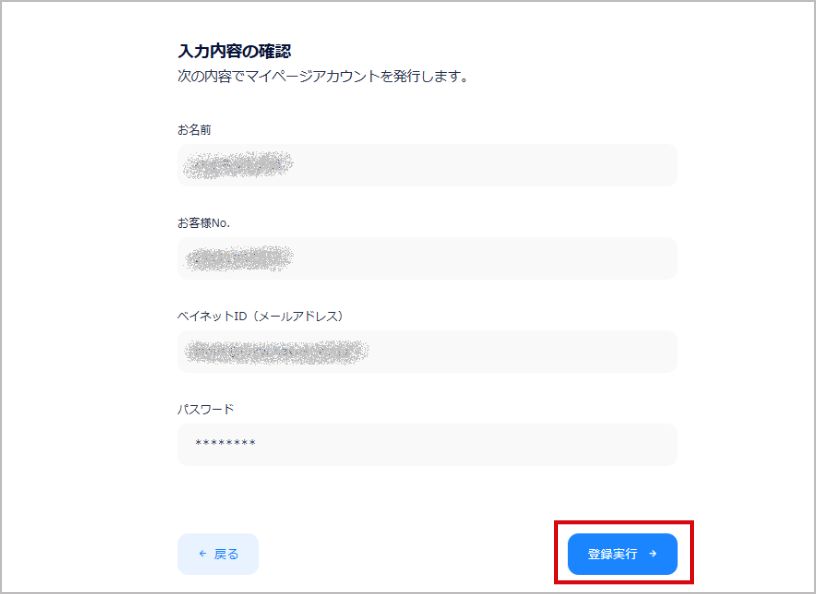The height and width of the screenshot is (594, 816).
Task: Select the お名前 confirmation field
Action: tap(427, 165)
